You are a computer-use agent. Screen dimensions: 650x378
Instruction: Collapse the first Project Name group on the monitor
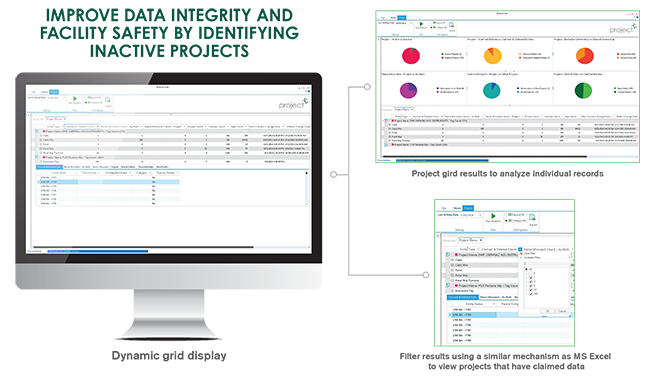pos(37,131)
